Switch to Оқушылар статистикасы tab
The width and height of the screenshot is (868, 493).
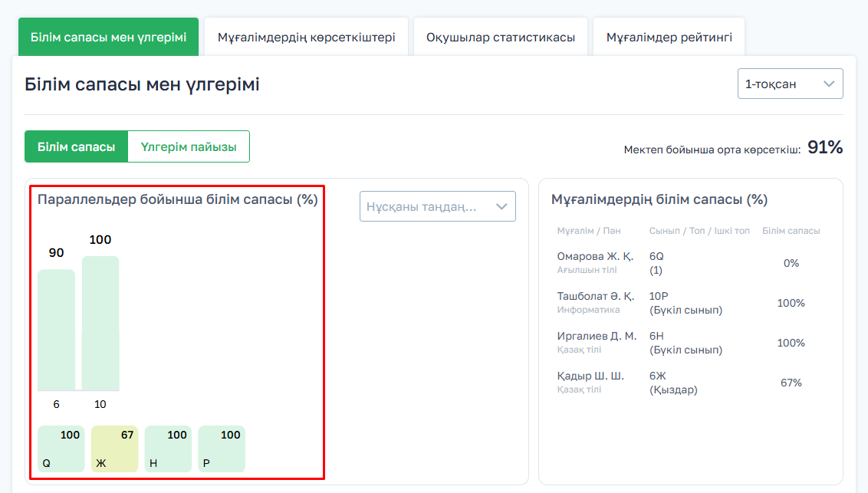click(x=501, y=37)
